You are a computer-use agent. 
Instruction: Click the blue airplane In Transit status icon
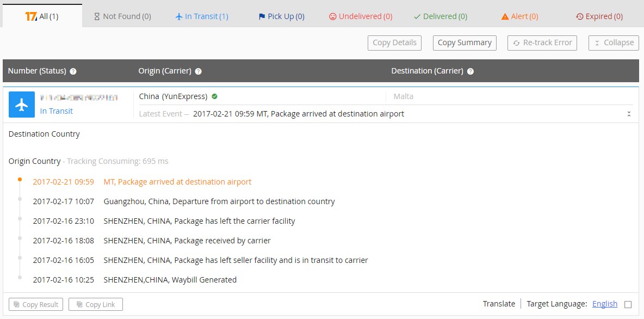[x=22, y=105]
